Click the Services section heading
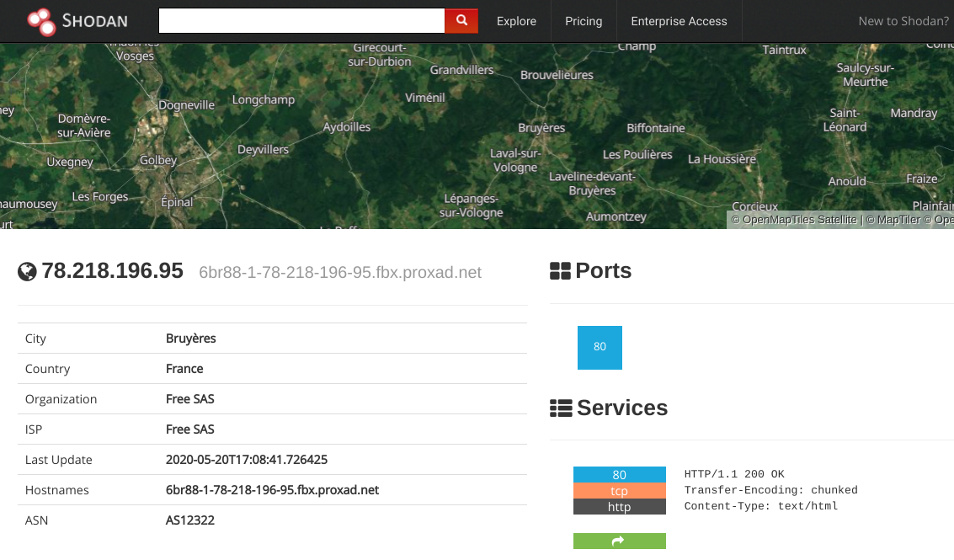The width and height of the screenshot is (954, 560). pyautogui.click(x=622, y=408)
